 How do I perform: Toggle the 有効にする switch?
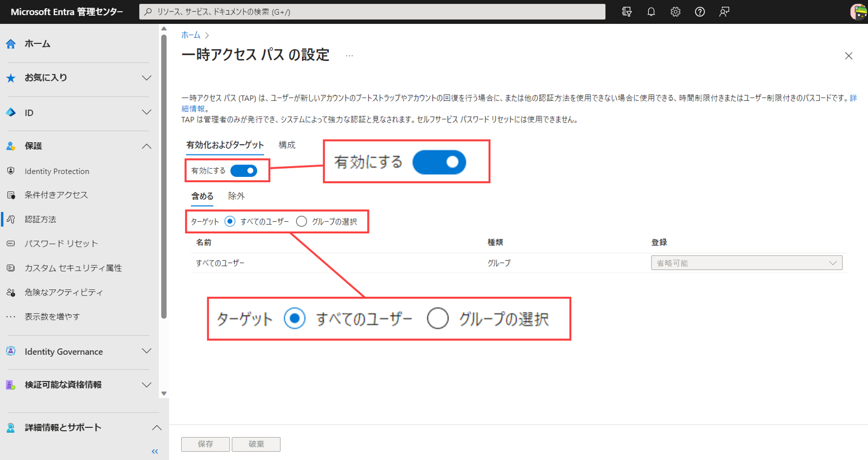pyautogui.click(x=244, y=171)
